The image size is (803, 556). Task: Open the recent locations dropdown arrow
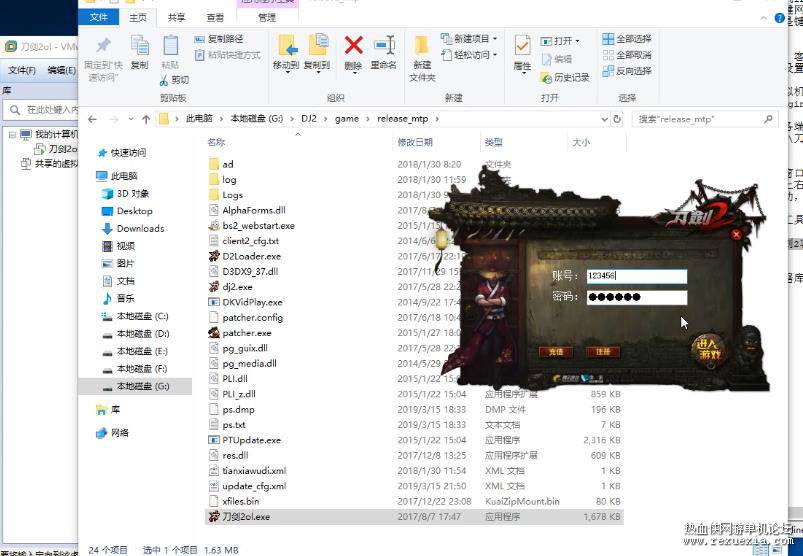pyautogui.click(x=131, y=119)
